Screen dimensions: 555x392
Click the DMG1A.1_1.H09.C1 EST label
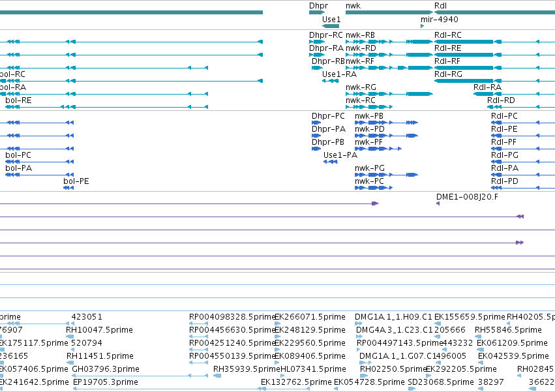point(393,317)
